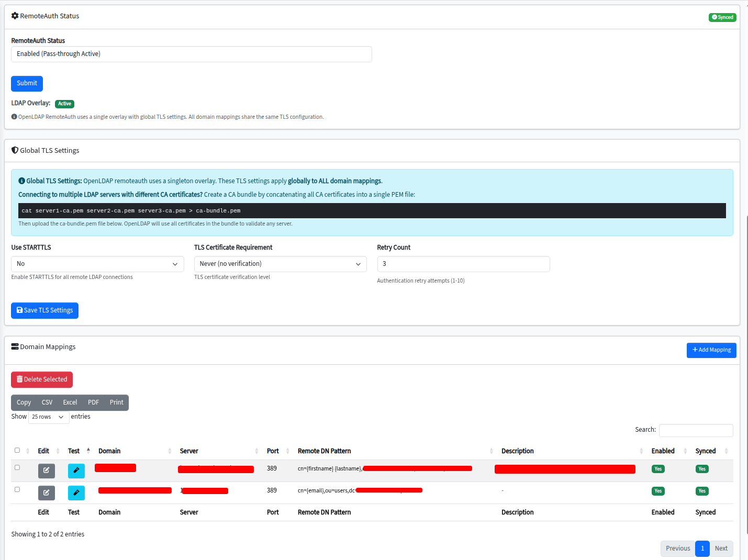Click the green Synced status badge
748x560 pixels.
[722, 17]
